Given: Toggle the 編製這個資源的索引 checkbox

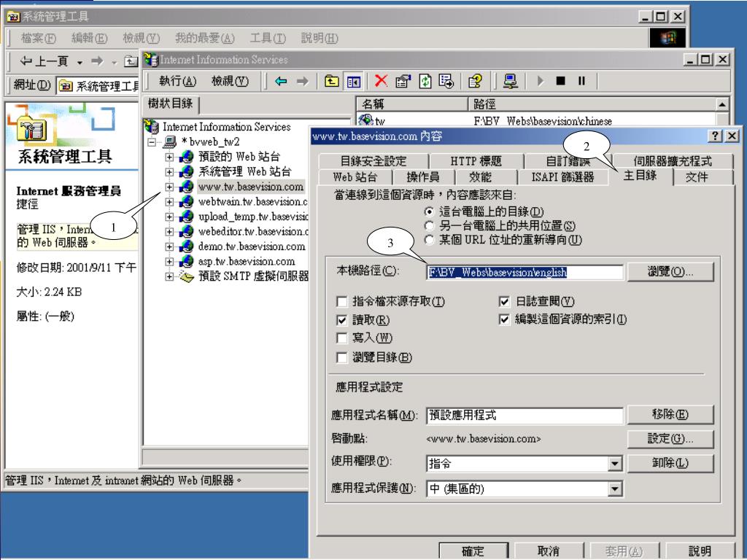Looking at the screenshot, I should click(504, 319).
